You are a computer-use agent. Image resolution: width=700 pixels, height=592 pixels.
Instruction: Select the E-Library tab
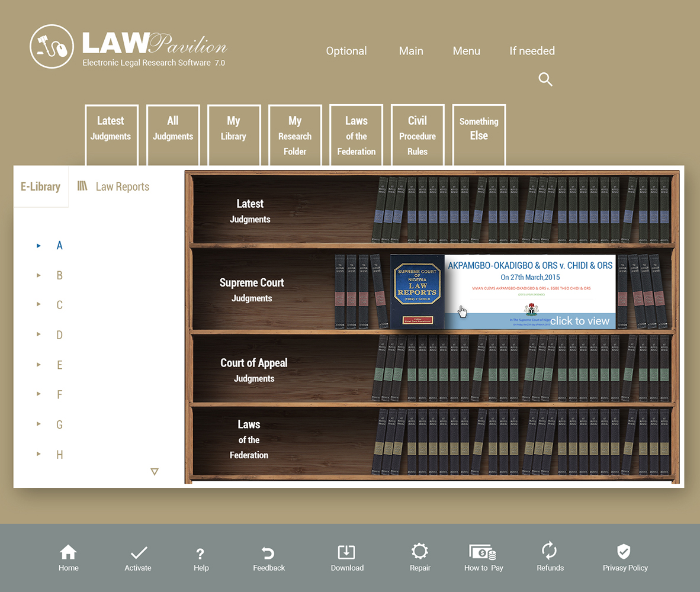point(40,186)
